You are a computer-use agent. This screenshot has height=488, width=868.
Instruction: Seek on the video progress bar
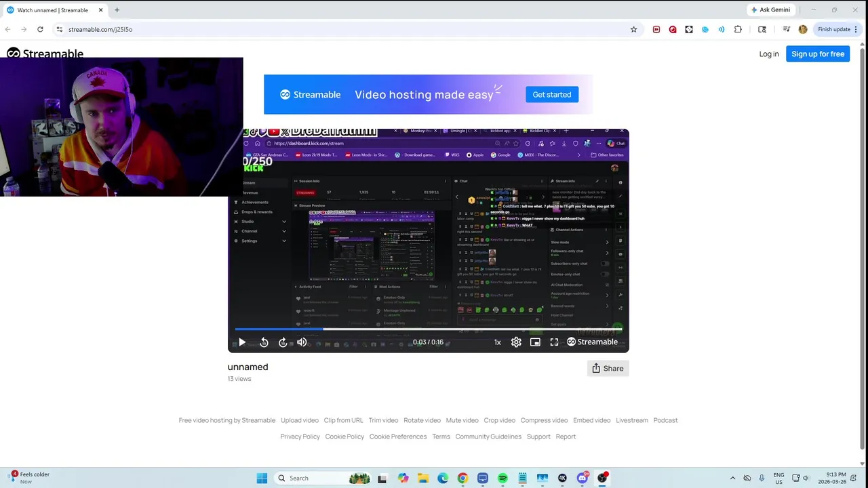coord(428,329)
